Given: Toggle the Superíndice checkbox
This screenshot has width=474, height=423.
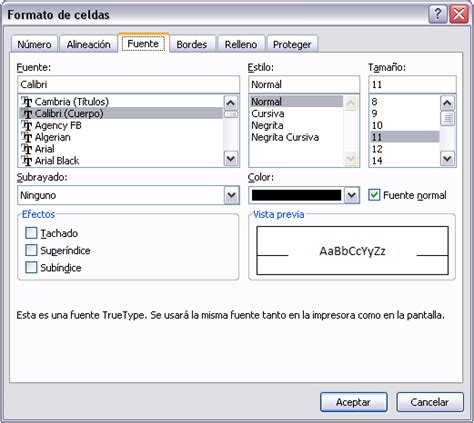Looking at the screenshot, I should (x=31, y=250).
